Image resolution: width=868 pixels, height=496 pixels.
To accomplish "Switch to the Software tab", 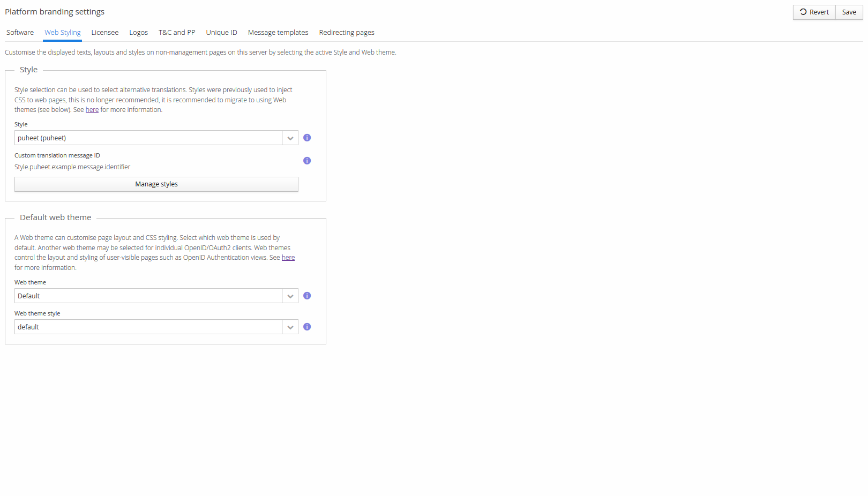I will click(20, 33).
